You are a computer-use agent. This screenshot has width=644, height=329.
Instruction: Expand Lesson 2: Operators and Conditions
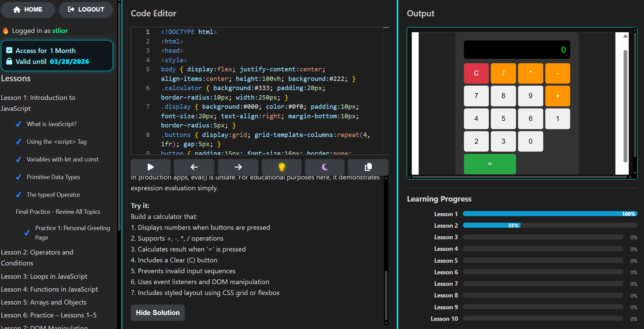[x=37, y=257]
